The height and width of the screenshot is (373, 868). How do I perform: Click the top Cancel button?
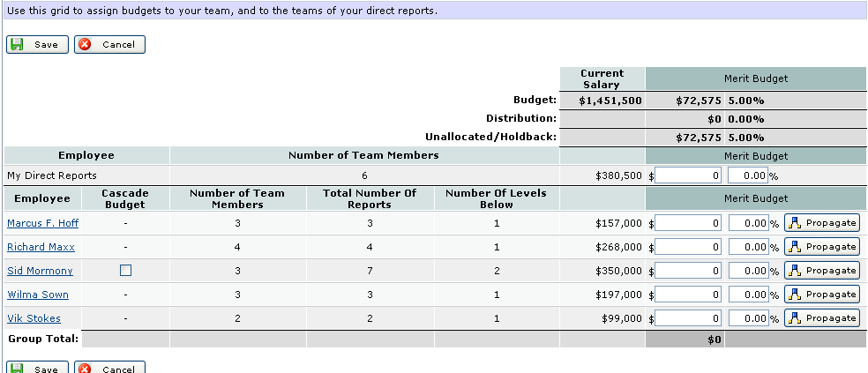pyautogui.click(x=109, y=44)
